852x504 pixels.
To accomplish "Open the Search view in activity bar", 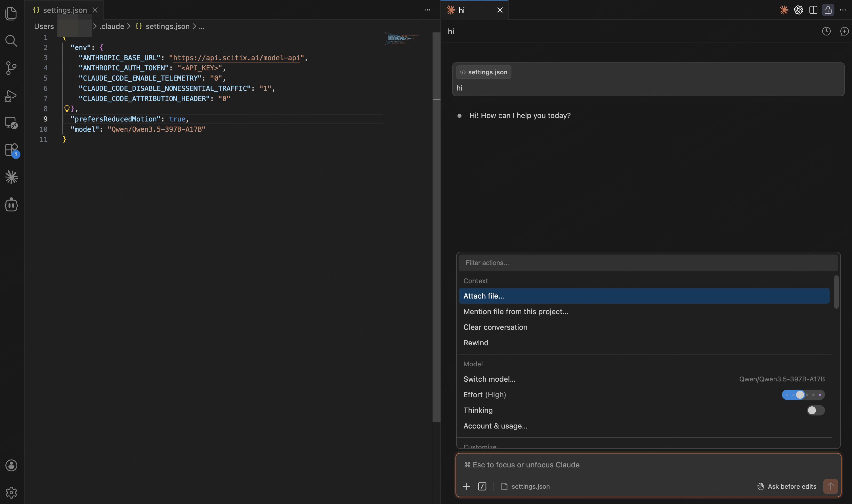I will pos(11,41).
